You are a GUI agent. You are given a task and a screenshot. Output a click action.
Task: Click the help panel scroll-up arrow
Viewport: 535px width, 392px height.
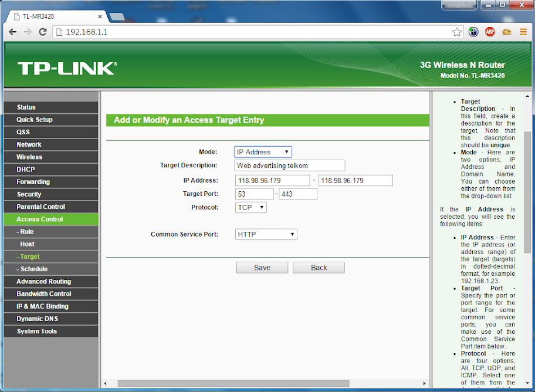(x=527, y=97)
